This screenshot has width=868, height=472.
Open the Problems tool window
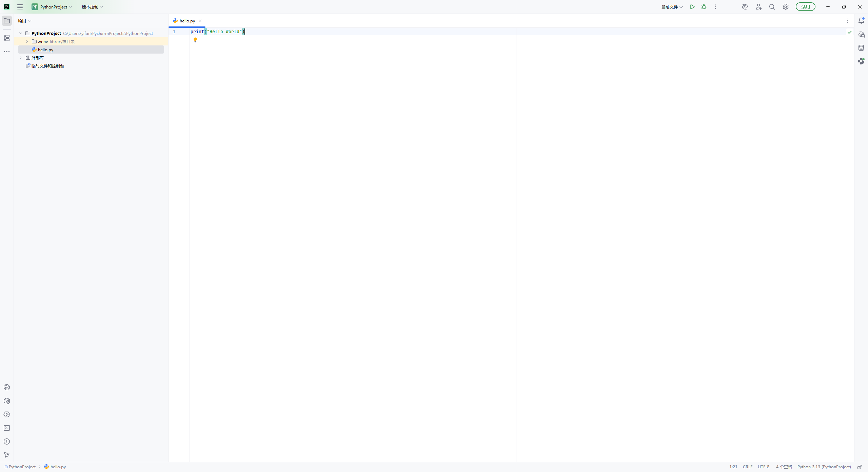coord(7,441)
